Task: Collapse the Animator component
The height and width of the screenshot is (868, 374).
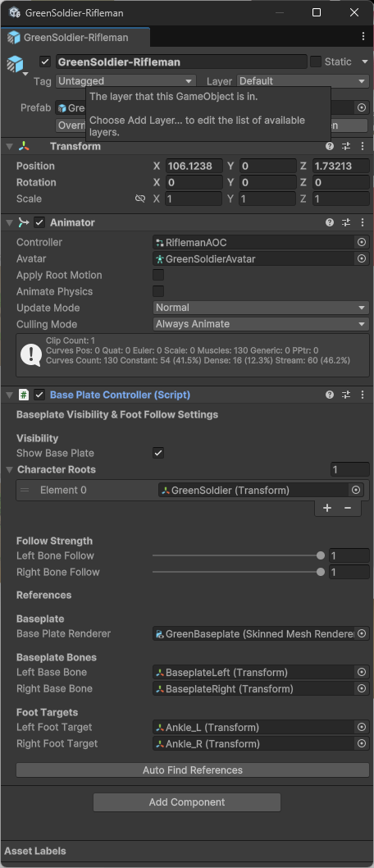Action: pos(9,222)
